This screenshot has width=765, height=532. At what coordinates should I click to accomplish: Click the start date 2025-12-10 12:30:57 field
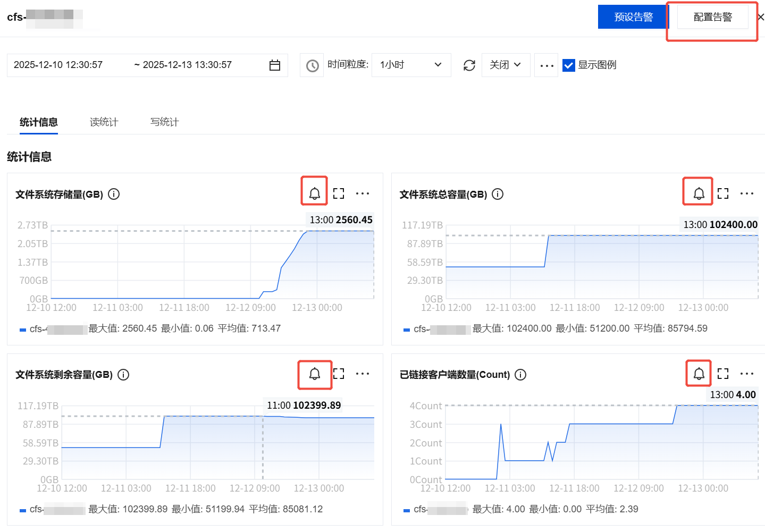(x=58, y=65)
